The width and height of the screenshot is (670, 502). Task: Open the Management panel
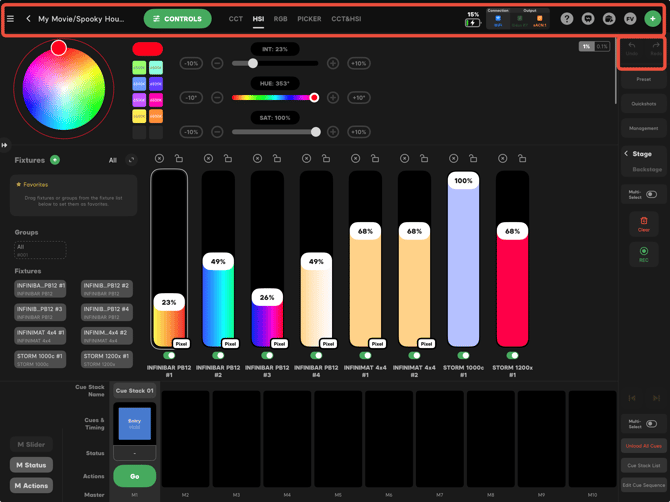coord(644,128)
